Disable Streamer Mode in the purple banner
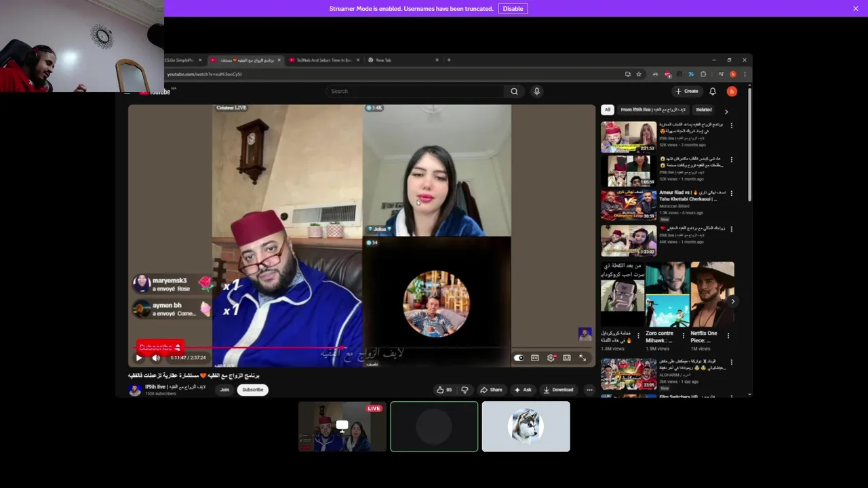The image size is (868, 488). (513, 8)
